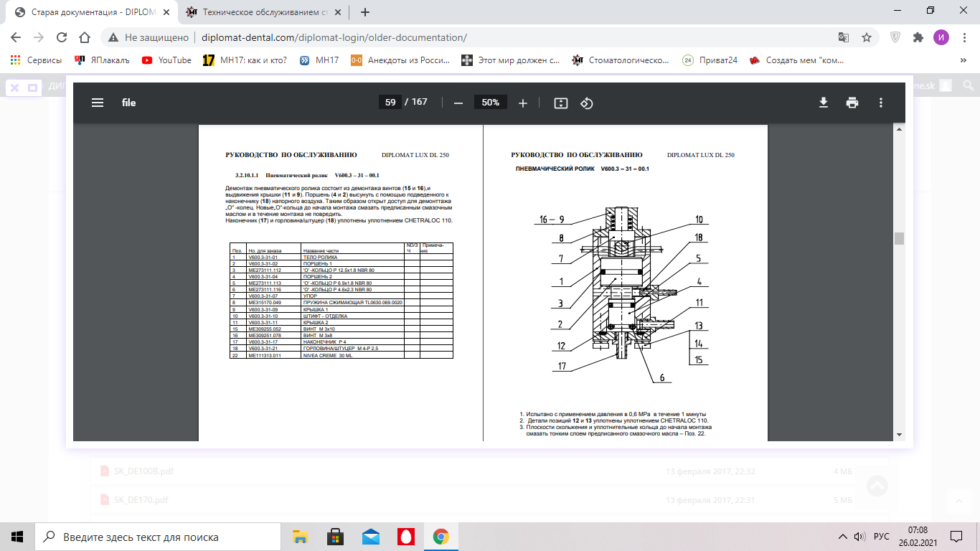Click the zoom in plus button

coord(523,103)
